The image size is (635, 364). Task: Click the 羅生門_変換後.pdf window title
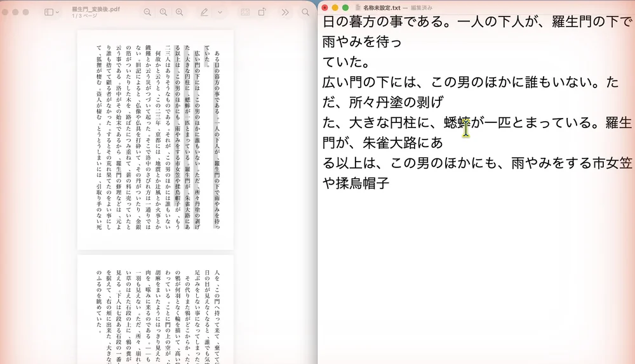96,9
